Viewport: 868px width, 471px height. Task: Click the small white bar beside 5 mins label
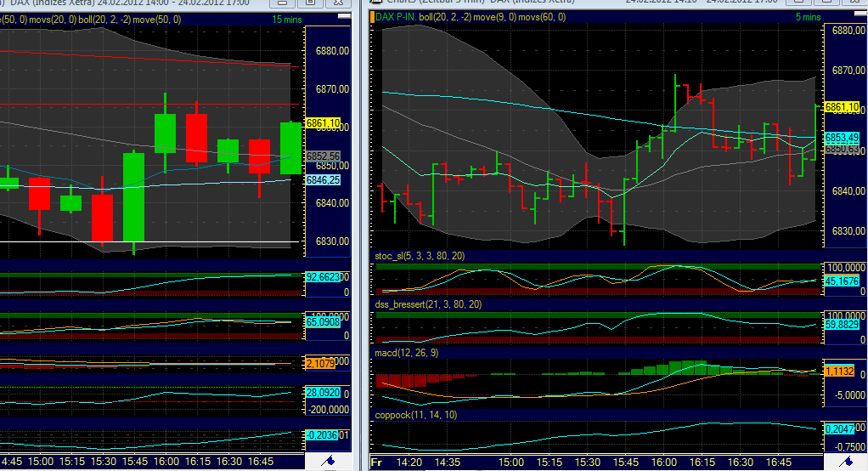click(860, 14)
